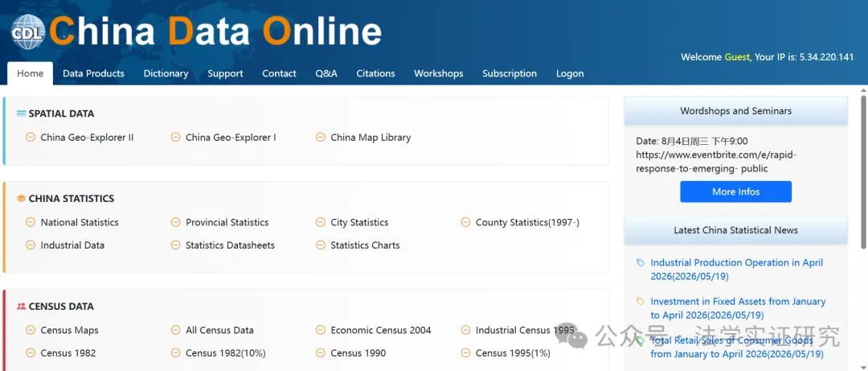868x371 pixels.
Task: Open the China Map Library link
Action: 371,137
